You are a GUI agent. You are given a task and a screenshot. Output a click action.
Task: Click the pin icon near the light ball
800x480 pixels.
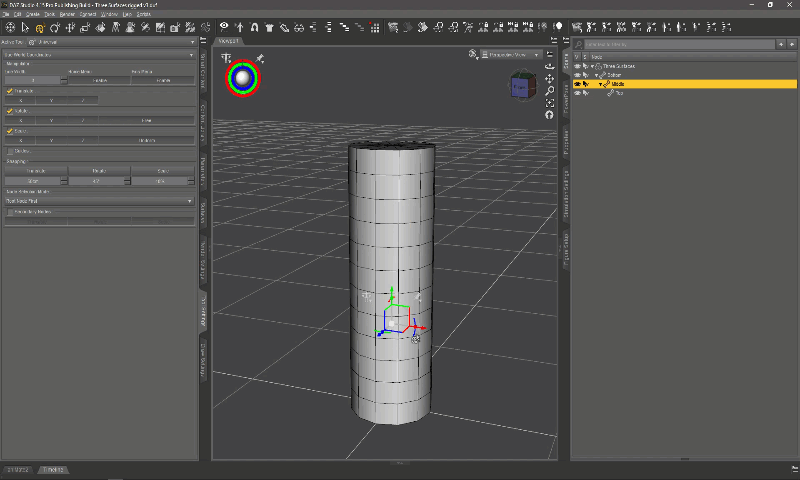click(260, 58)
